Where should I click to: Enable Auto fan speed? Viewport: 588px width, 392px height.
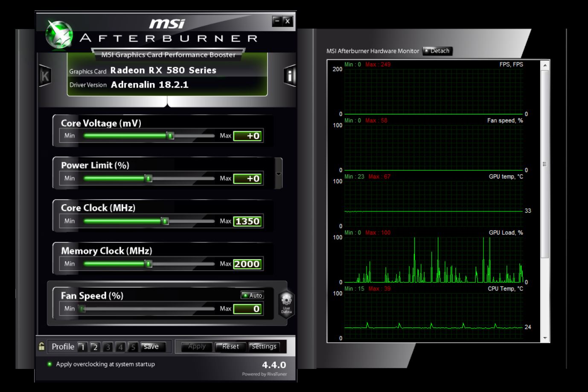252,295
